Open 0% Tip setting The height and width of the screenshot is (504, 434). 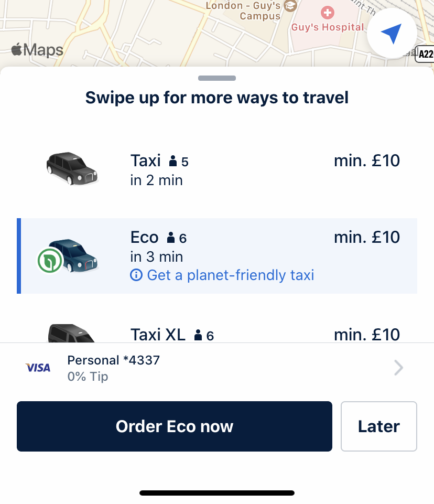(88, 377)
